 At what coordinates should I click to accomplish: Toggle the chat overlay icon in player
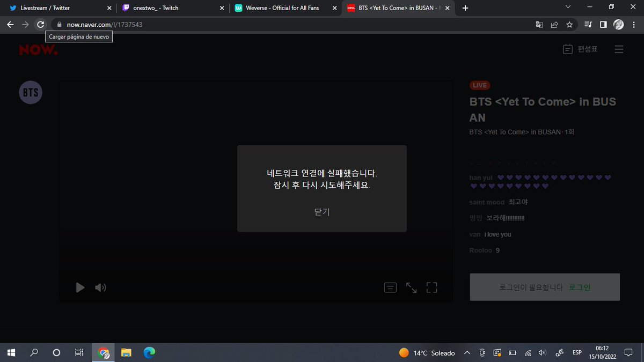390,287
